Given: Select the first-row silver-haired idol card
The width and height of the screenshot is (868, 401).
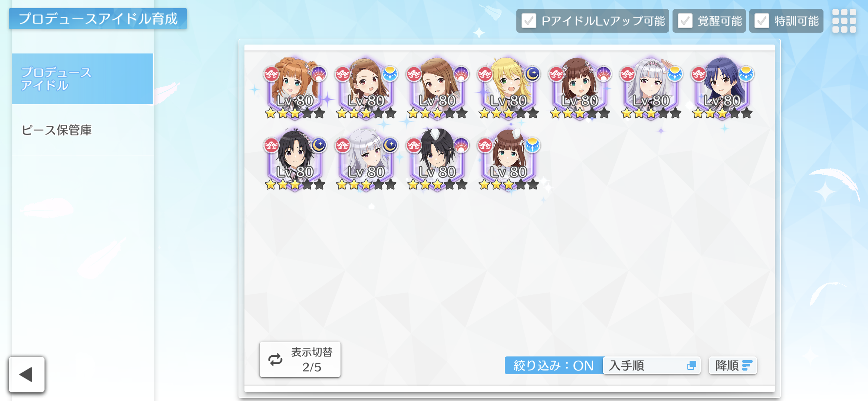Looking at the screenshot, I should 651,88.
